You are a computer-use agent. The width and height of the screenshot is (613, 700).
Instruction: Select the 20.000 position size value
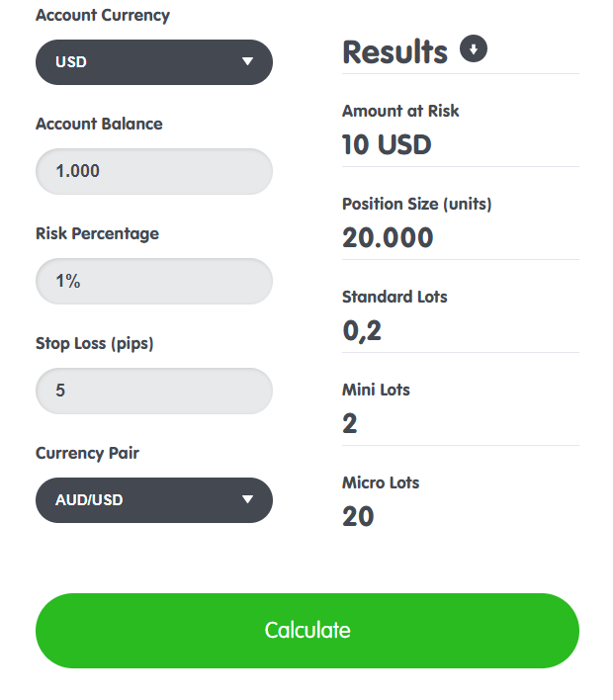coord(388,237)
